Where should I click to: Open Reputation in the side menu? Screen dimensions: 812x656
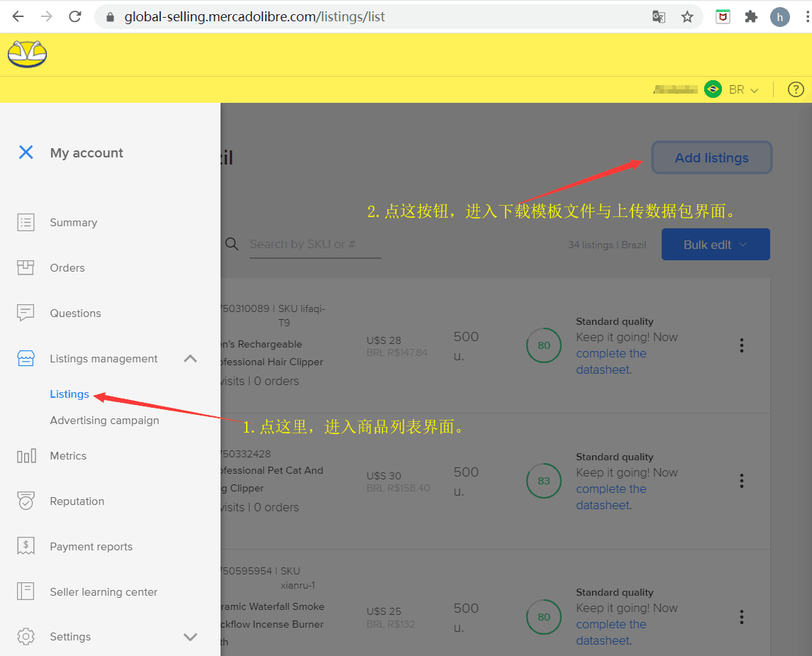(x=77, y=501)
